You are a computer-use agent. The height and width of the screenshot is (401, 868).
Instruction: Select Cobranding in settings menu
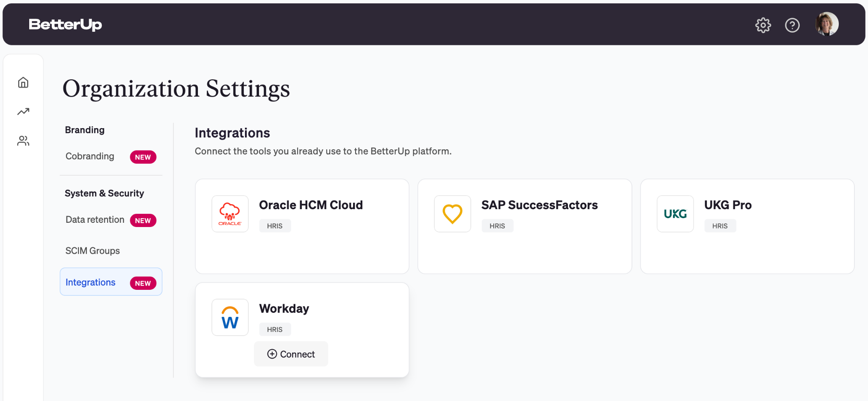click(90, 156)
